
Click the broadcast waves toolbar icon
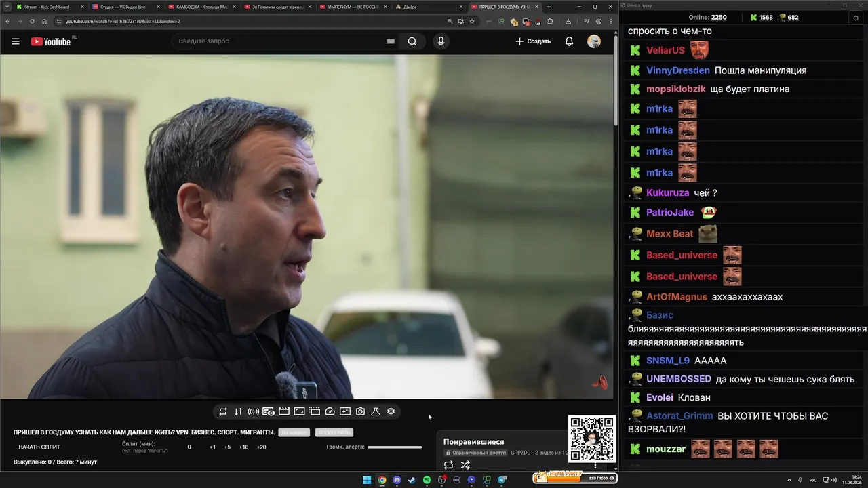click(253, 411)
